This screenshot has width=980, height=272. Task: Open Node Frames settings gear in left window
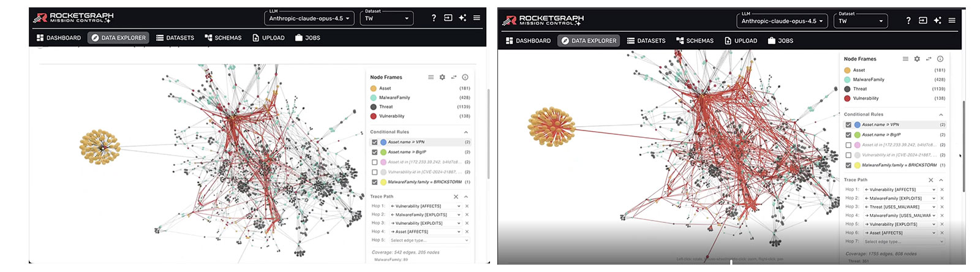pyautogui.click(x=442, y=77)
